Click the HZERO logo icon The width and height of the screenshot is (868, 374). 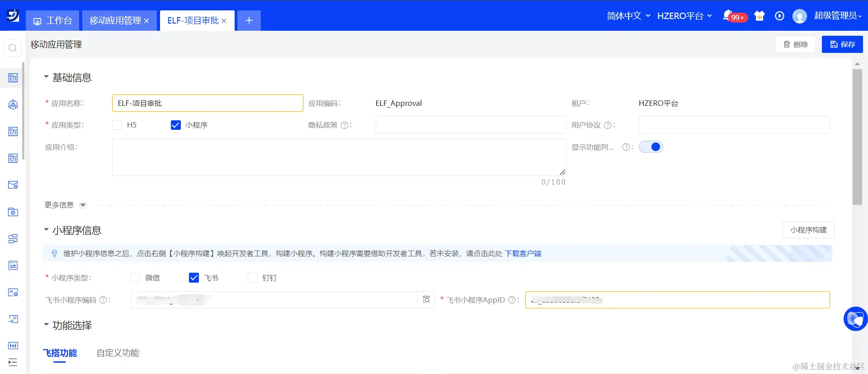(x=13, y=16)
